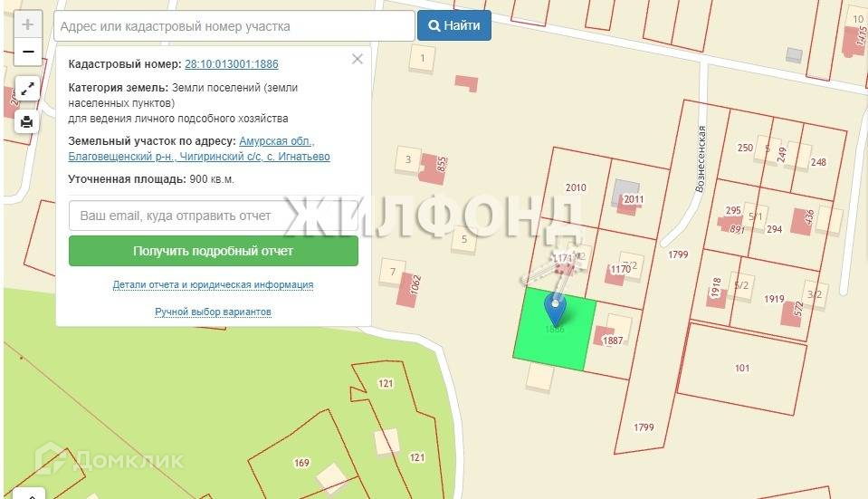Click house number 3 marker
Image resolution: width=868 pixels, height=499 pixels.
click(x=408, y=159)
